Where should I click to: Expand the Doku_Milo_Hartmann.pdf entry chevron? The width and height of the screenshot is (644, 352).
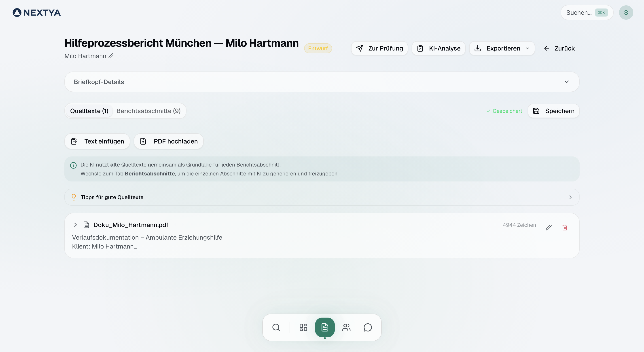76,225
